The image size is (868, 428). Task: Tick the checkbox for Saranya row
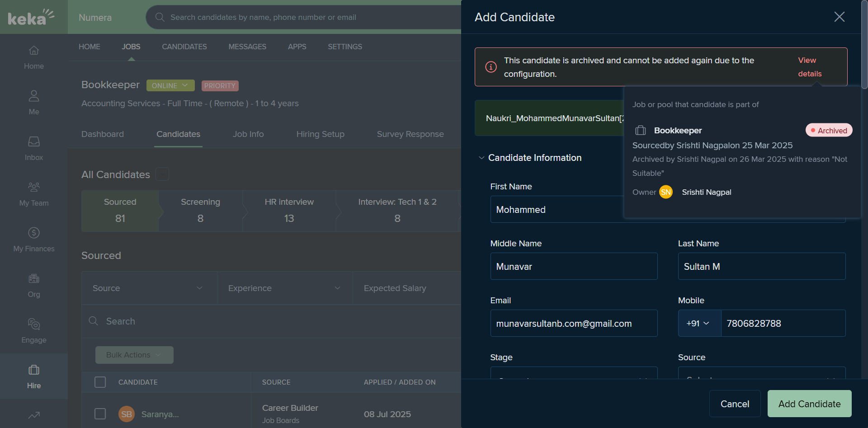(100, 414)
